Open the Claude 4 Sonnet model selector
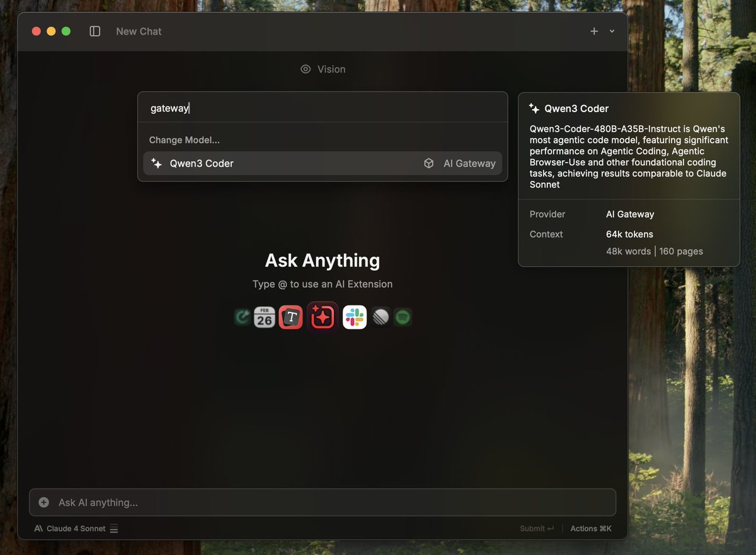This screenshot has height=555, width=756. point(76,529)
